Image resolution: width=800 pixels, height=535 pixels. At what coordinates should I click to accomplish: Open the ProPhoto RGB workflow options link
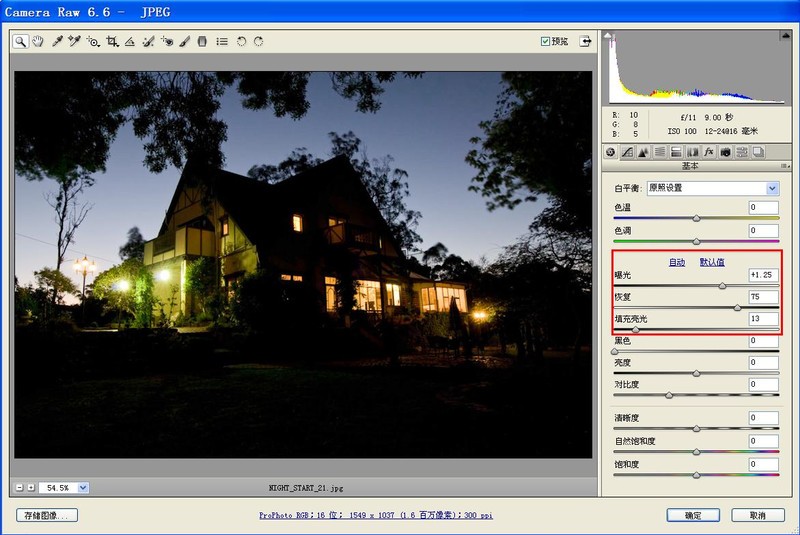376,515
